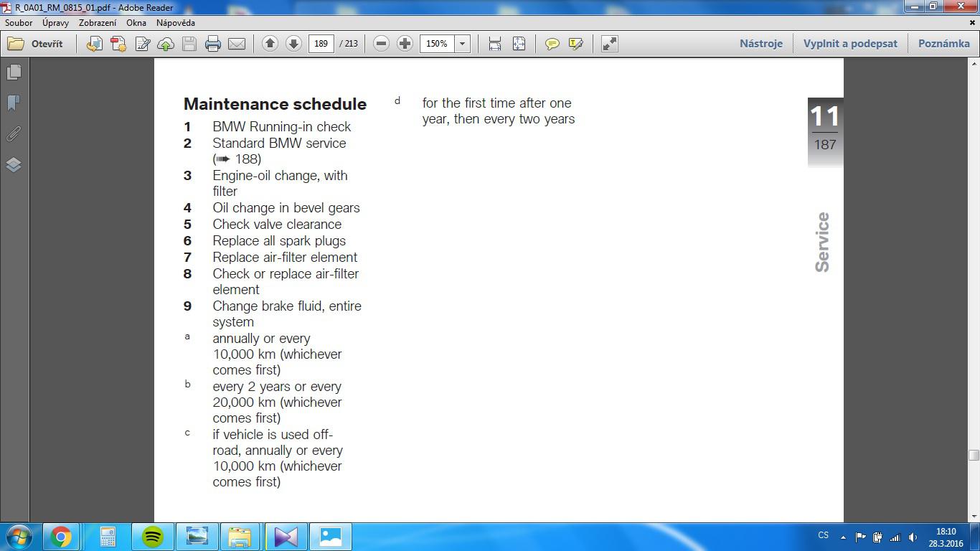This screenshot has height=551, width=980.
Task: Click the network signal tray icon
Action: pyautogui.click(x=895, y=537)
